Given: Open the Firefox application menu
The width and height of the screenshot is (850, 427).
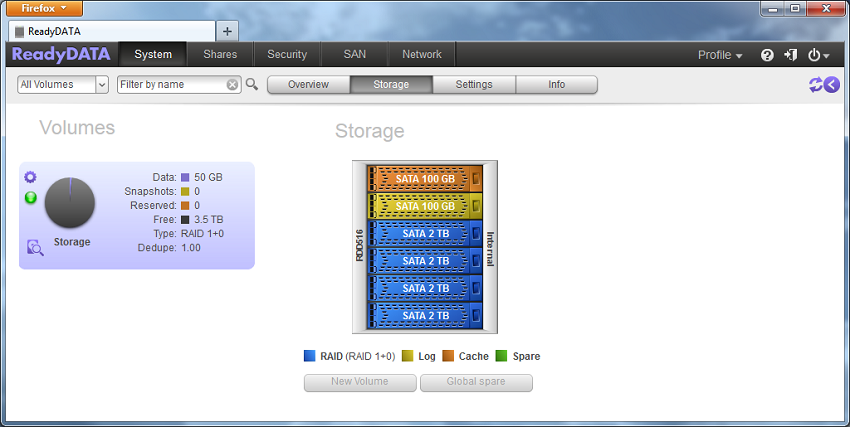Looking at the screenshot, I should 44,8.
